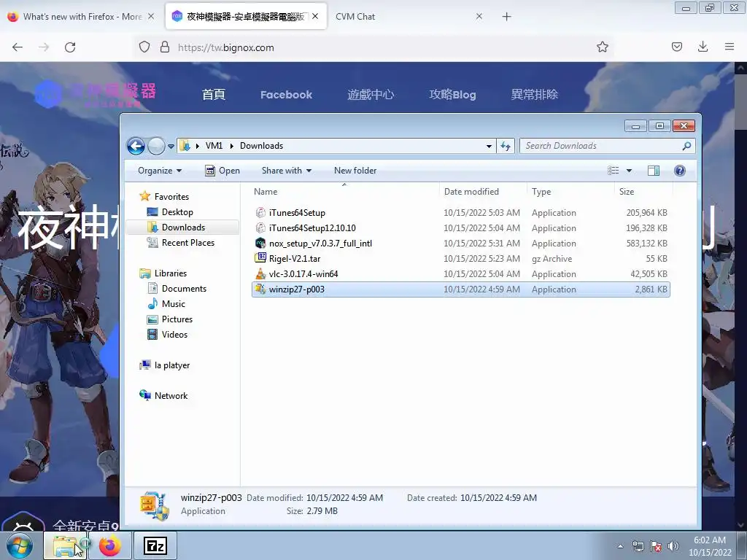The height and width of the screenshot is (560, 747).
Task: Open the Pictures library
Action: [177, 319]
